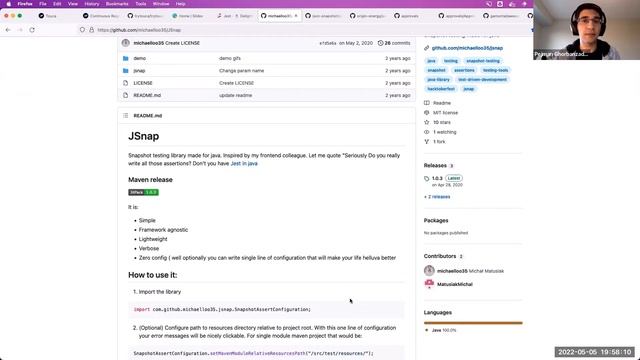Open the demo folder link

[140, 58]
